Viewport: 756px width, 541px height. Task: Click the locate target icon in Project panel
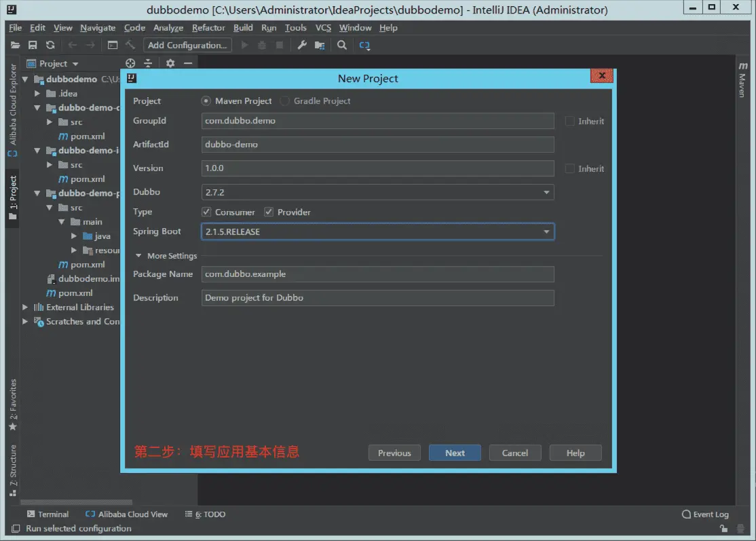(130, 63)
